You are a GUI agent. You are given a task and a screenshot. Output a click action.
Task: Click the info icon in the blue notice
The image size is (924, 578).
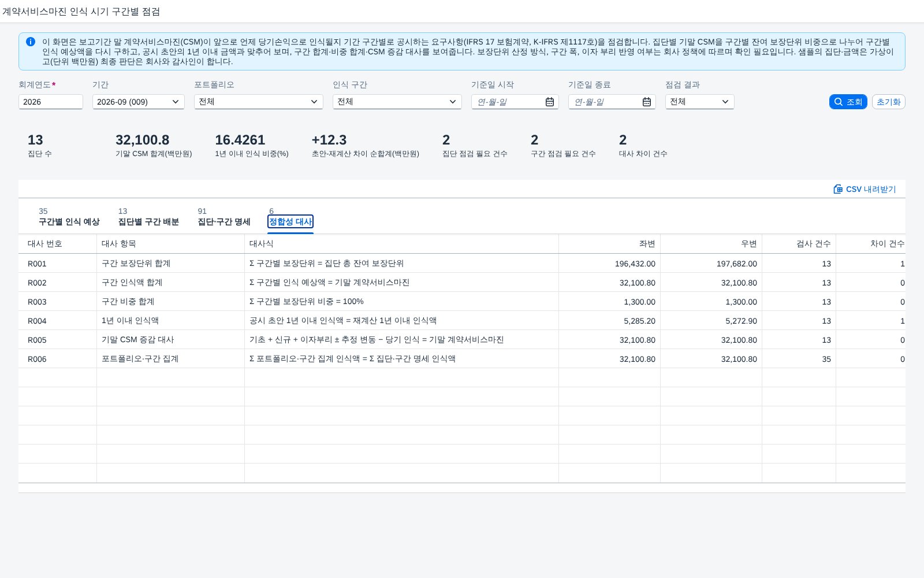tap(31, 42)
